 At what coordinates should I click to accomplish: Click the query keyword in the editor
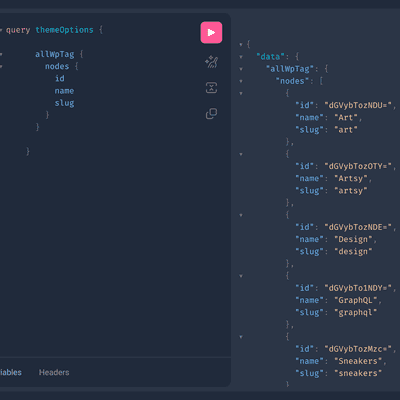pos(18,30)
